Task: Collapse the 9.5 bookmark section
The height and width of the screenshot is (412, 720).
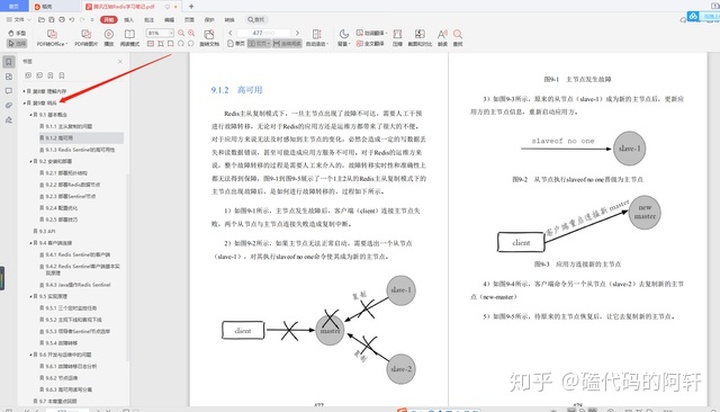Action: pos(31,296)
